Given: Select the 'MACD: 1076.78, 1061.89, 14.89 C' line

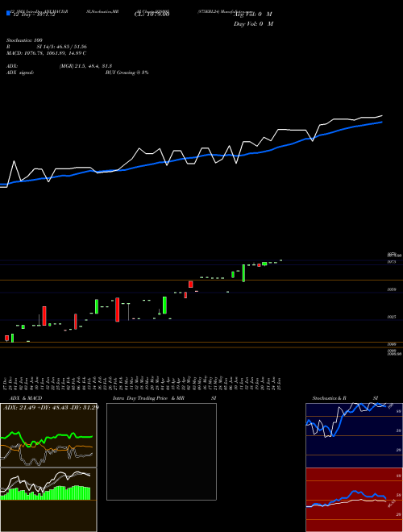Looking at the screenshot, I should tap(46, 53).
